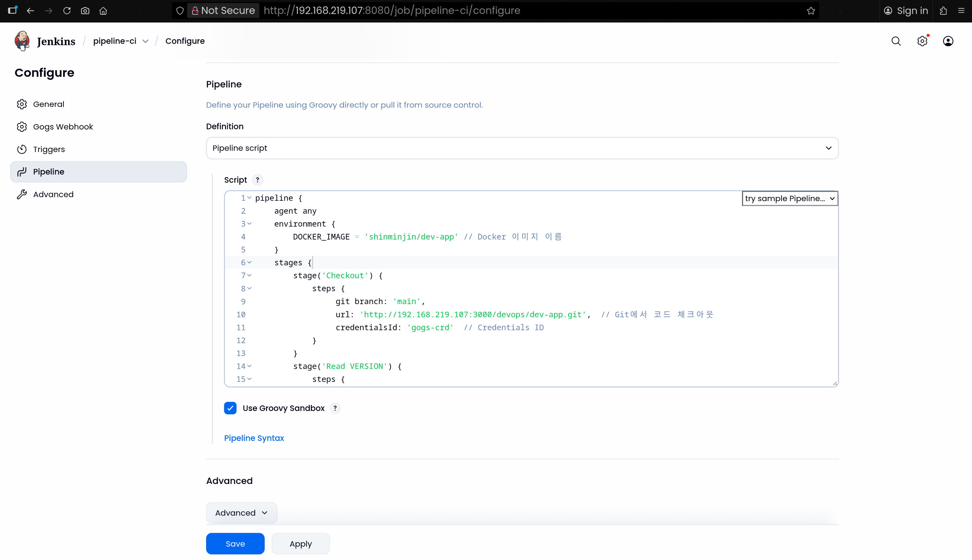Expand the Advanced options button
The image size is (972, 560).
click(x=241, y=513)
